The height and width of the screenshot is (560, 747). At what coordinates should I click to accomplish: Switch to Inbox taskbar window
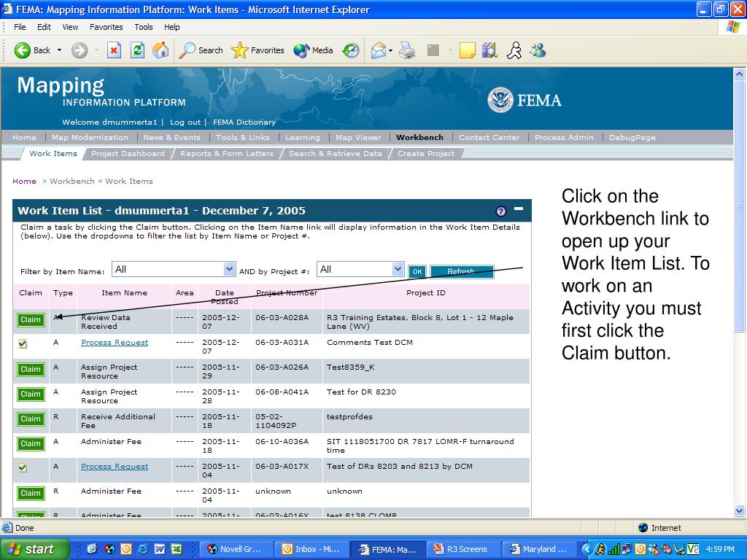click(311, 549)
